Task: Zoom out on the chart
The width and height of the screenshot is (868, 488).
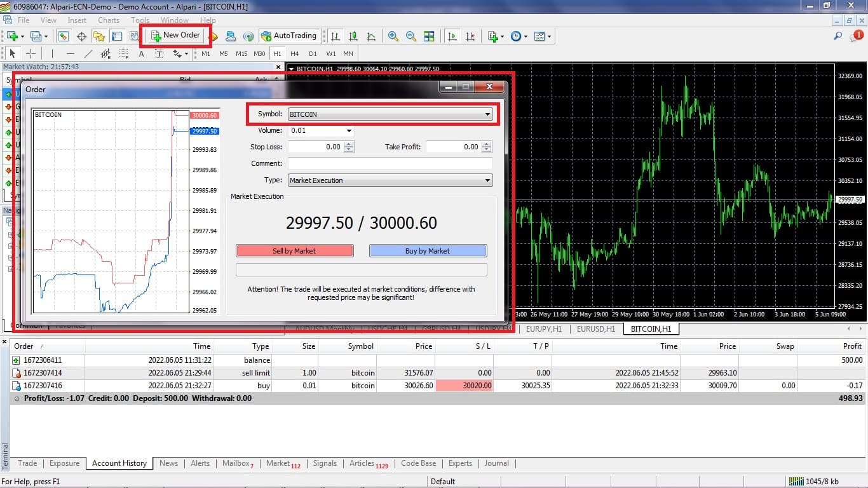Action: [x=411, y=36]
